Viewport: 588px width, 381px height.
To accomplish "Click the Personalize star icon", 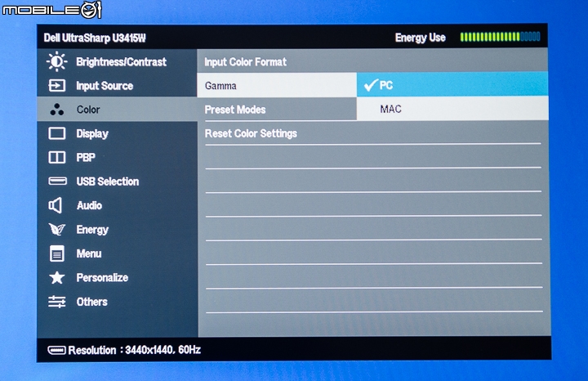I will pos(57,277).
